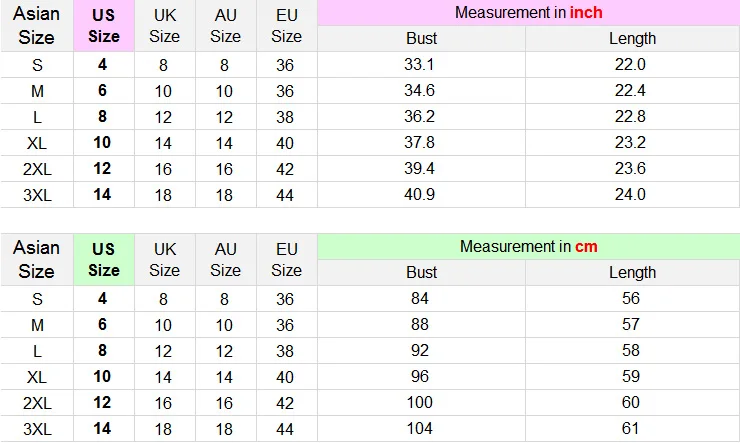Click the 104 bust value in cm
Screen dimensions: 740x443
click(420, 428)
